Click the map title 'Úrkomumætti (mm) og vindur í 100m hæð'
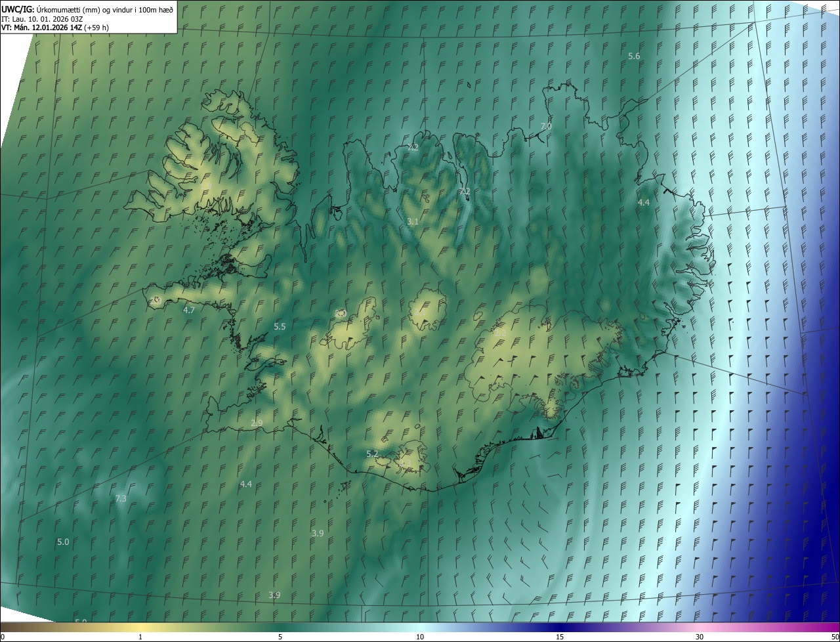The image size is (840, 642). pyautogui.click(x=105, y=9)
